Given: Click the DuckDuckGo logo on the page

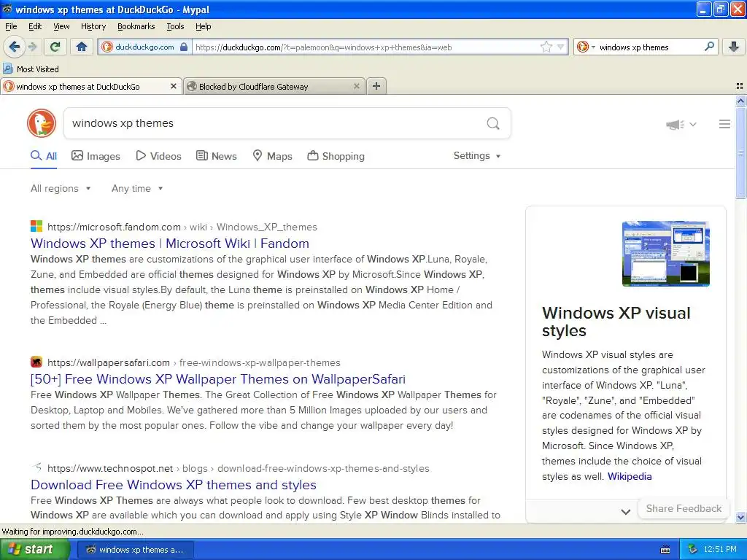Looking at the screenshot, I should 42,123.
